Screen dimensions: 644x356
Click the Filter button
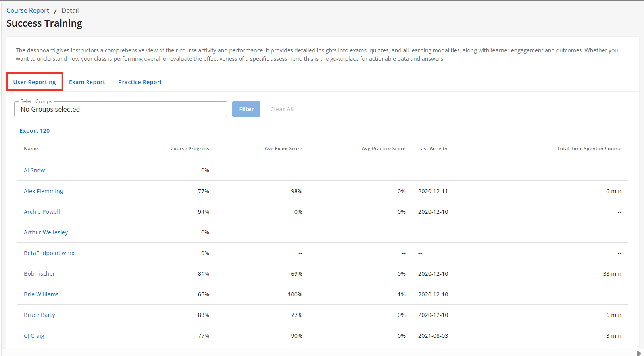click(246, 109)
